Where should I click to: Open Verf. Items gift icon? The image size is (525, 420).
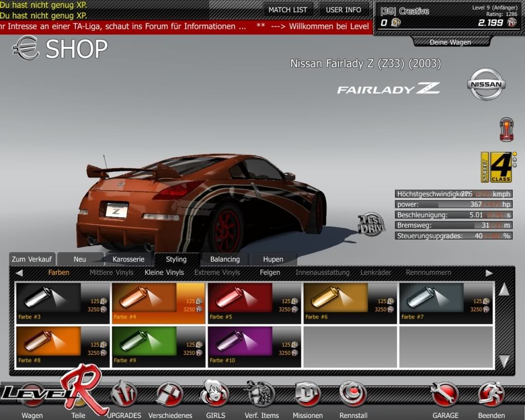coord(261,395)
